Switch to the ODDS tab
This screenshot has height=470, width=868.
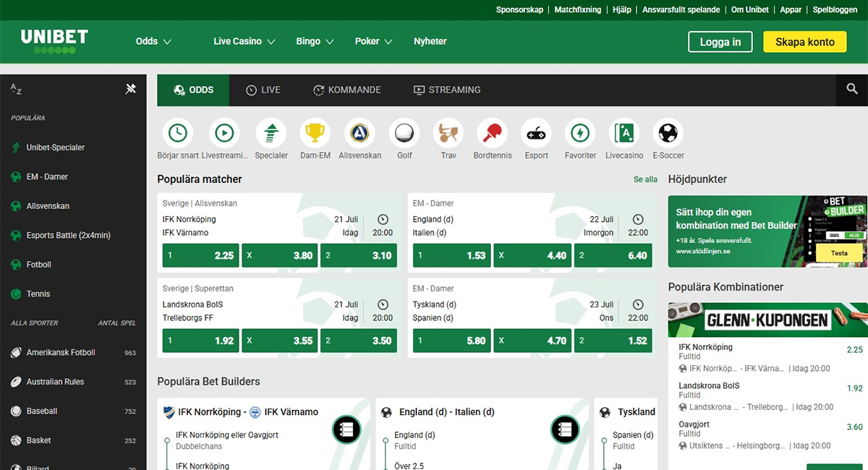click(193, 90)
